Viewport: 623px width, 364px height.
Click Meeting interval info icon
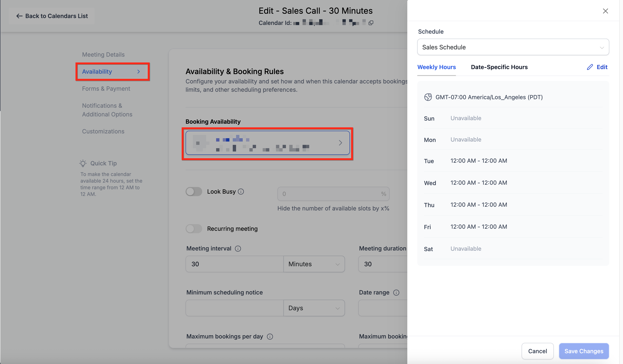point(238,249)
